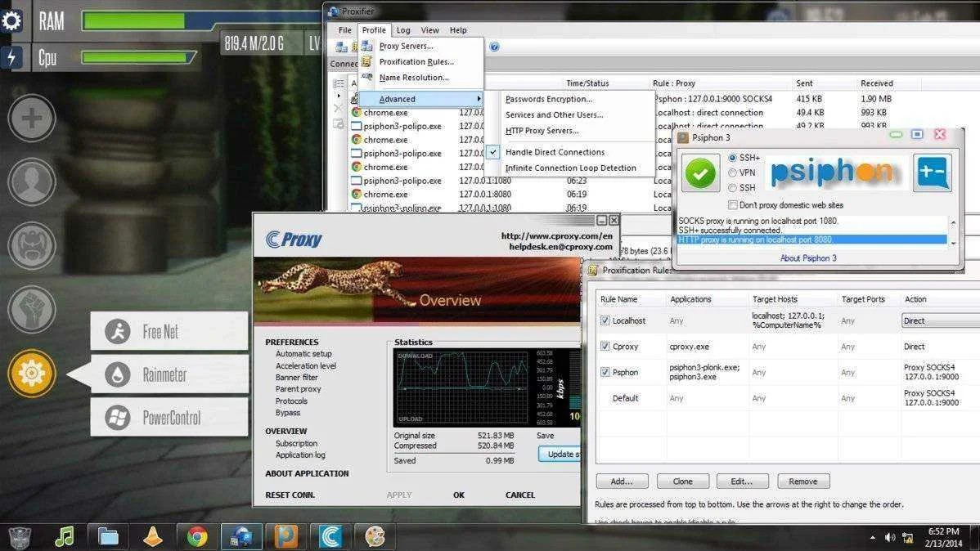Open the Localhost rule Action dropdown
The height and width of the screenshot is (551, 980).
941,320
